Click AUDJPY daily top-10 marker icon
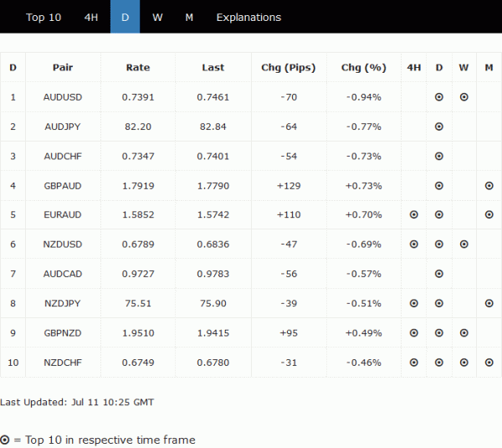Image resolution: width=502 pixels, height=448 pixels. tap(439, 126)
